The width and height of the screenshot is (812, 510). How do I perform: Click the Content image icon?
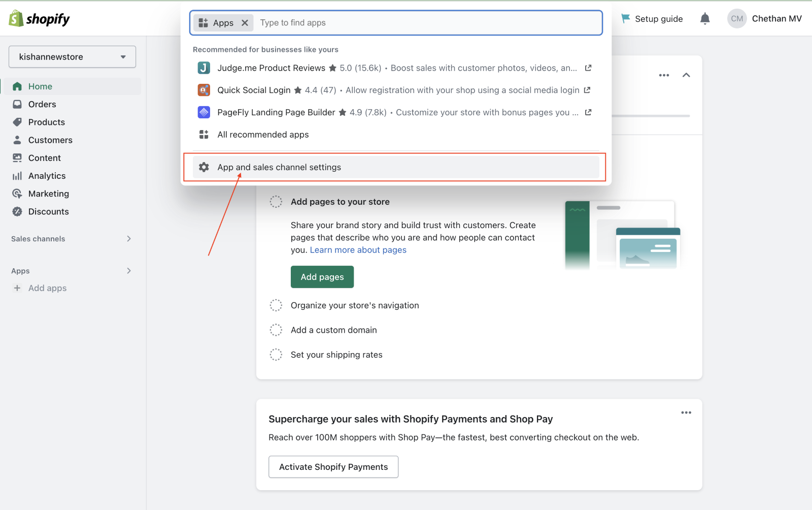coord(17,158)
